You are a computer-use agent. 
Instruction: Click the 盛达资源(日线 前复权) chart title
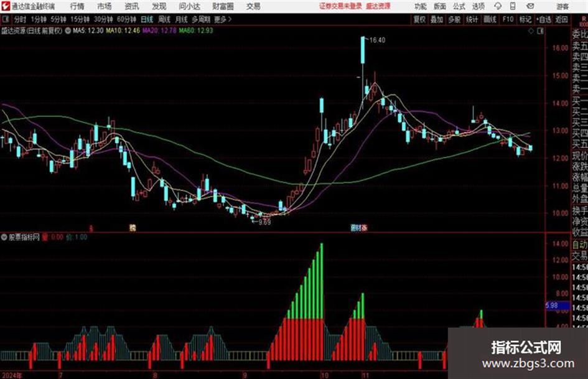32,30
